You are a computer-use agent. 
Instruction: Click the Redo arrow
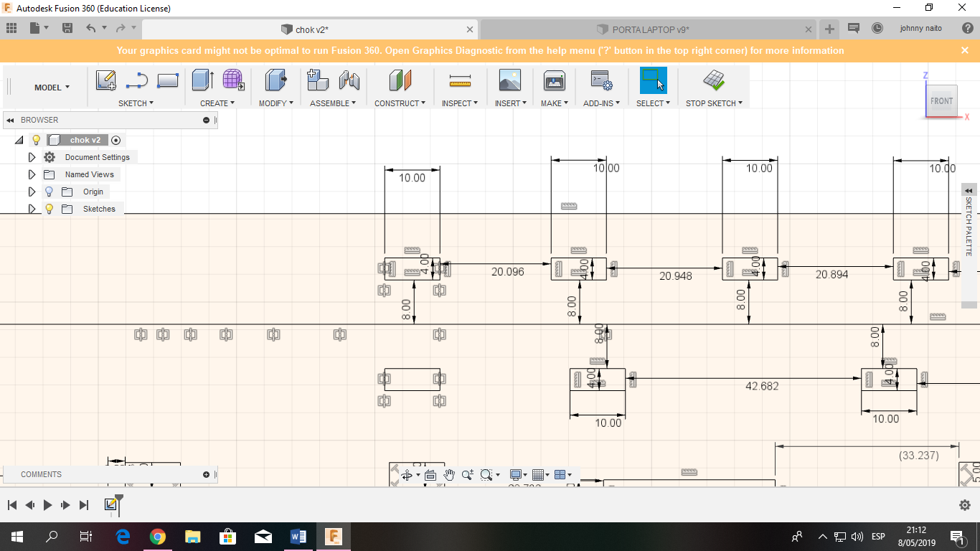[x=121, y=28]
